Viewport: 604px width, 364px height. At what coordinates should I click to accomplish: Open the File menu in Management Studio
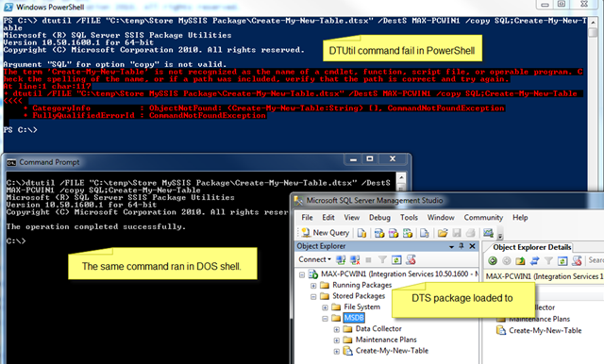[x=307, y=218]
